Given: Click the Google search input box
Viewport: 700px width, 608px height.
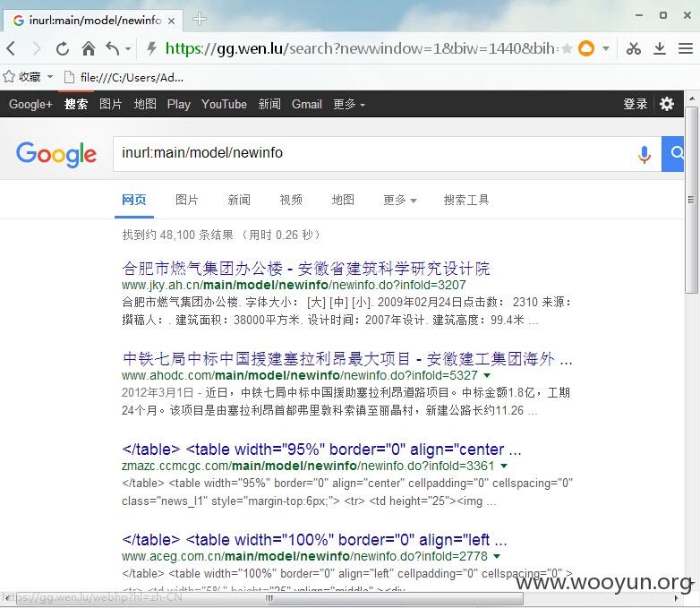Looking at the screenshot, I should click(375, 153).
